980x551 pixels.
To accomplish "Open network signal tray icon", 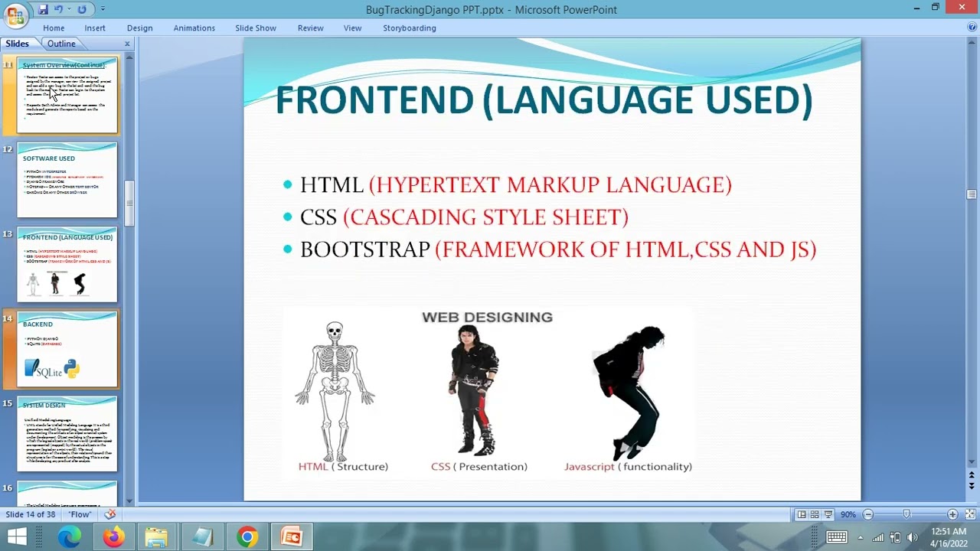I will tap(878, 537).
